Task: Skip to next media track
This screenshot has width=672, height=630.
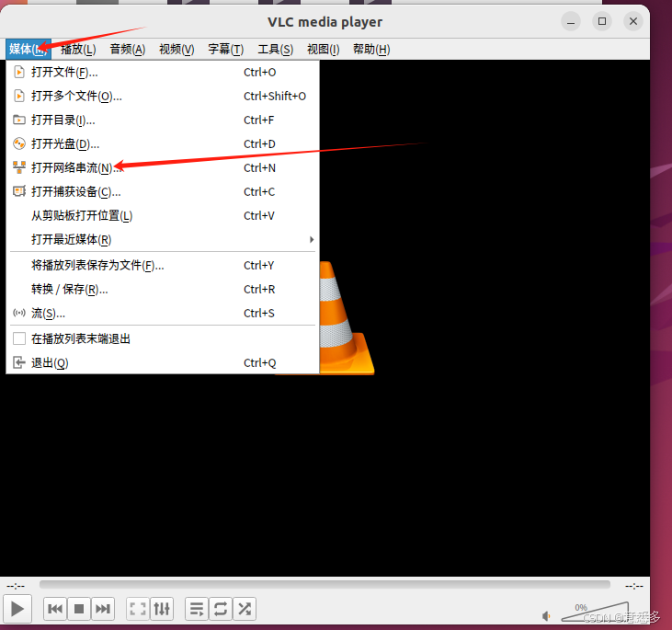Action: (103, 609)
